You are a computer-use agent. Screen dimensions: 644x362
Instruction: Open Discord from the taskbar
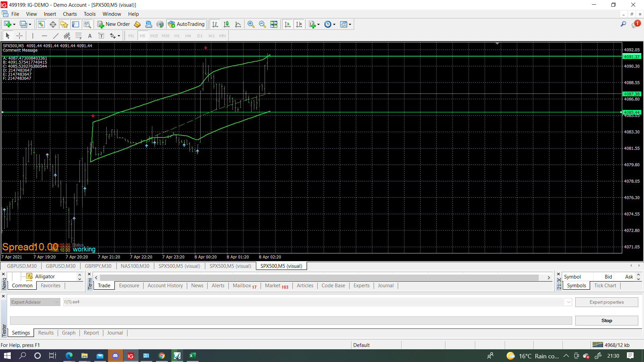pyautogui.click(x=115, y=356)
